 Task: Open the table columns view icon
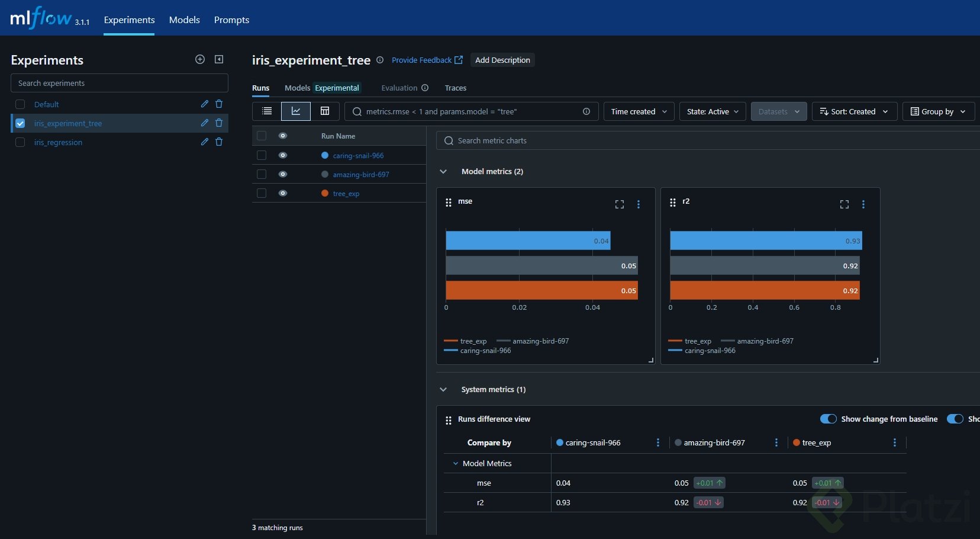click(325, 111)
